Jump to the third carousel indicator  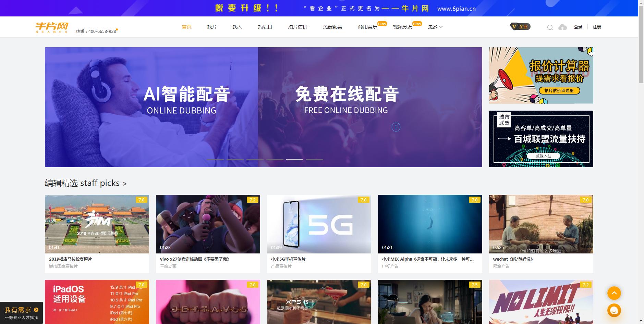[255, 159]
